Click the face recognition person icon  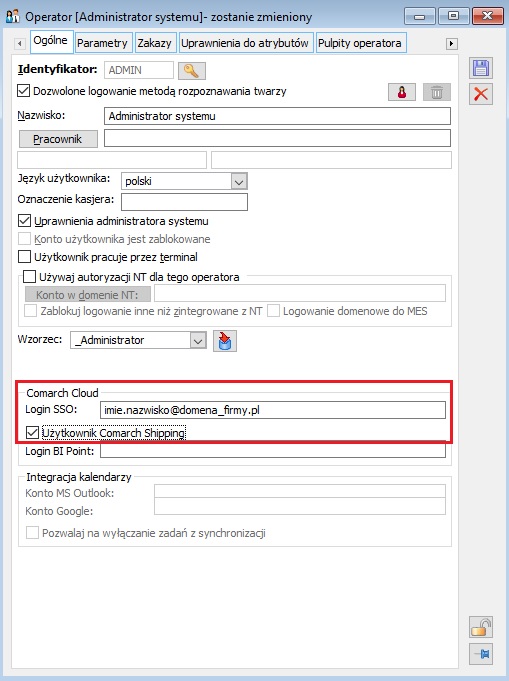coord(402,92)
